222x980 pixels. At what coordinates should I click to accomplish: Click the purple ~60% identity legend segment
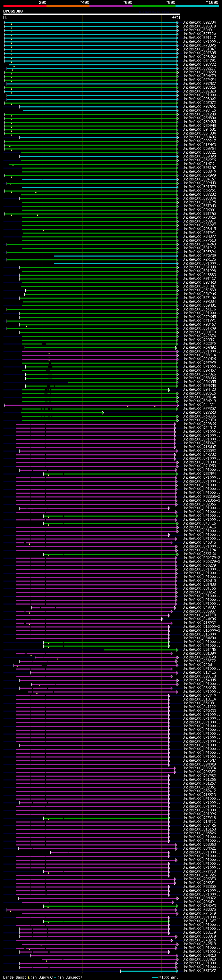(x=111, y=6)
